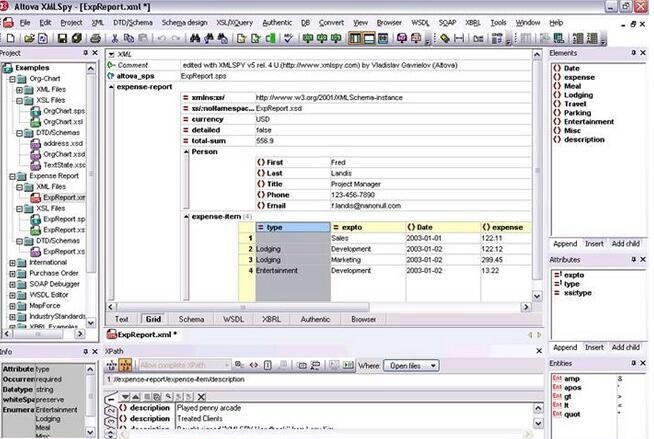Screen dimensions: 654x439
Task: Expand the SOAP Debugger project folder
Action: (12, 285)
